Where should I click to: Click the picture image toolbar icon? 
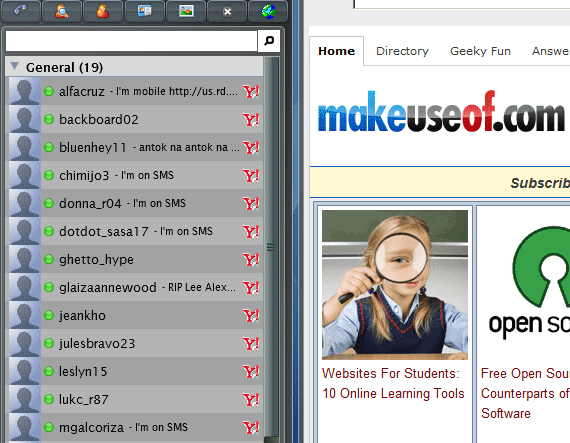(x=186, y=11)
